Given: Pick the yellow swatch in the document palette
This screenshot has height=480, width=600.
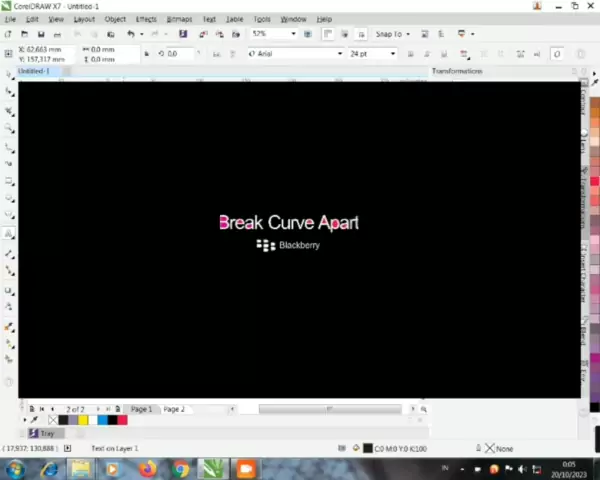Looking at the screenshot, I should coord(82,420).
